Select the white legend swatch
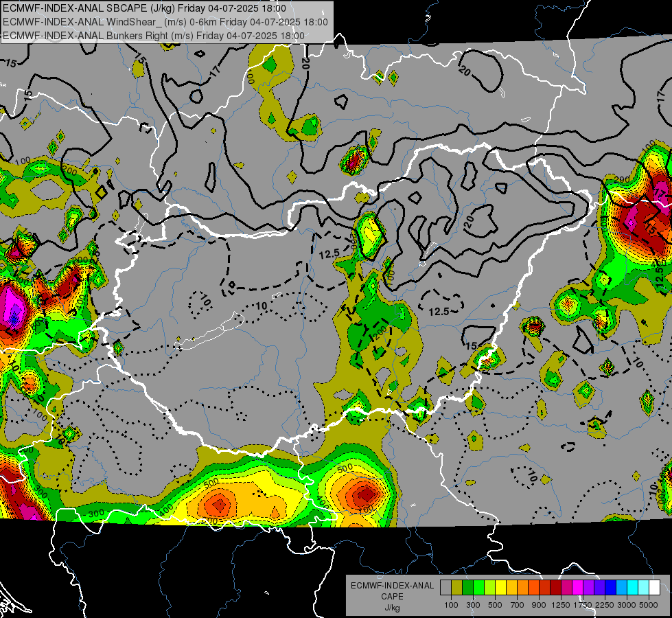Viewport: 672px width, 618px height. coord(655,588)
